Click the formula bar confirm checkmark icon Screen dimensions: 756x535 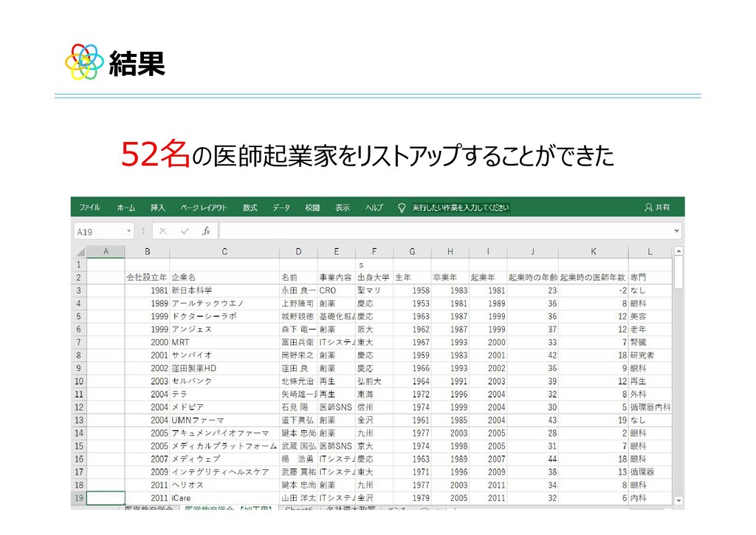(185, 231)
